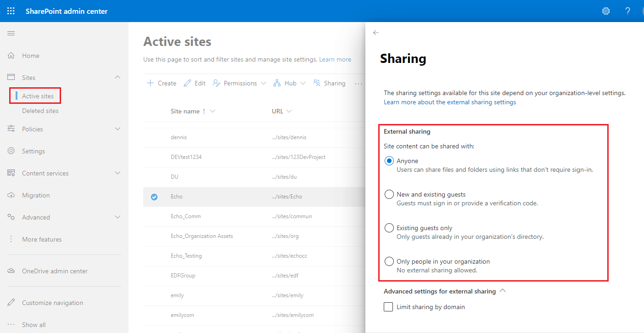Screen dimensions: 644x333
Task: Click the Migration cloud icon
Action: [x=11, y=195]
